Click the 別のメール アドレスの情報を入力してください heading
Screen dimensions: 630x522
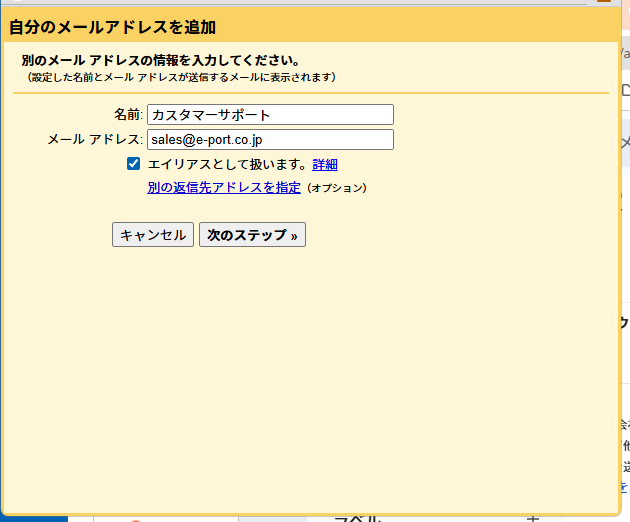pyautogui.click(x=161, y=61)
